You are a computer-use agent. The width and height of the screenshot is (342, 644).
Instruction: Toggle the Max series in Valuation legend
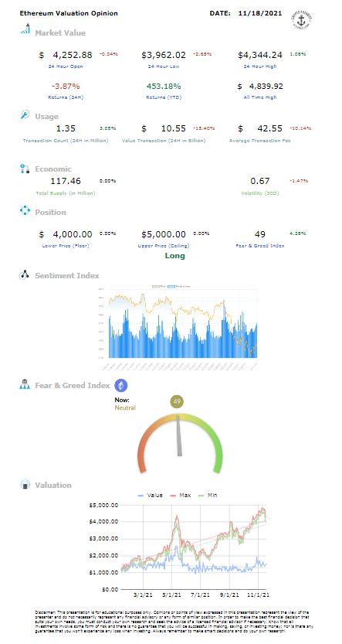pos(181,495)
